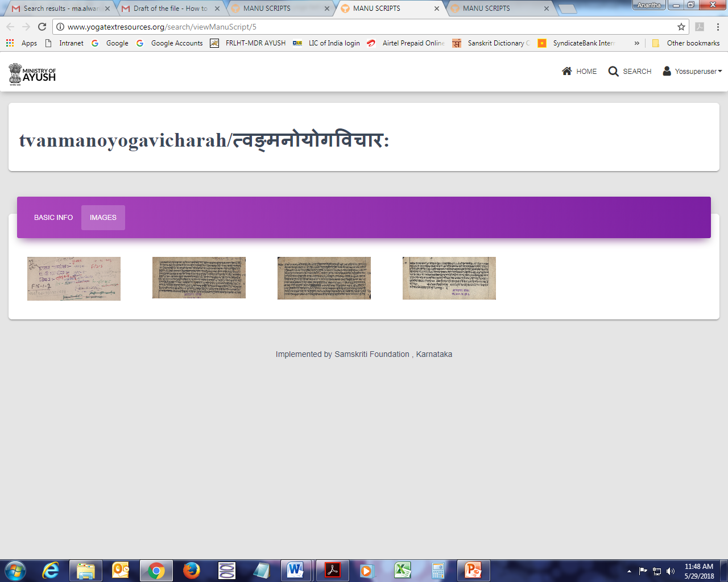Screen dimensions: 728x582
Task: Click the Ministry of AYUSH logo
Action: pos(32,74)
